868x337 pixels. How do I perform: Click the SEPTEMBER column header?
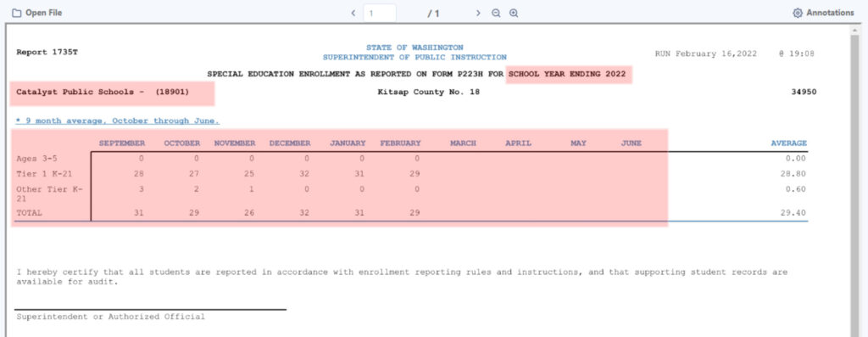pyautogui.click(x=122, y=143)
